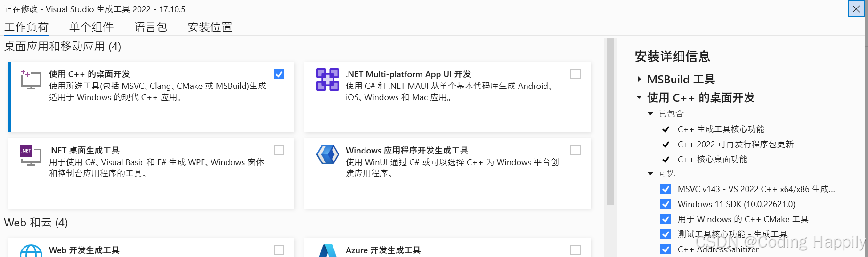Close the Visual Studio 生成工具 dialog
This screenshot has width=868, height=257.
[856, 9]
